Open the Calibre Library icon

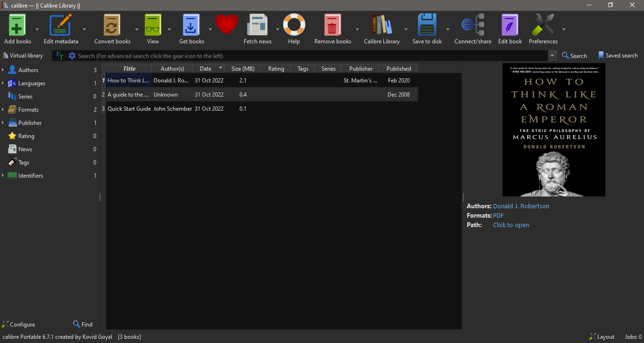pyautogui.click(x=381, y=24)
